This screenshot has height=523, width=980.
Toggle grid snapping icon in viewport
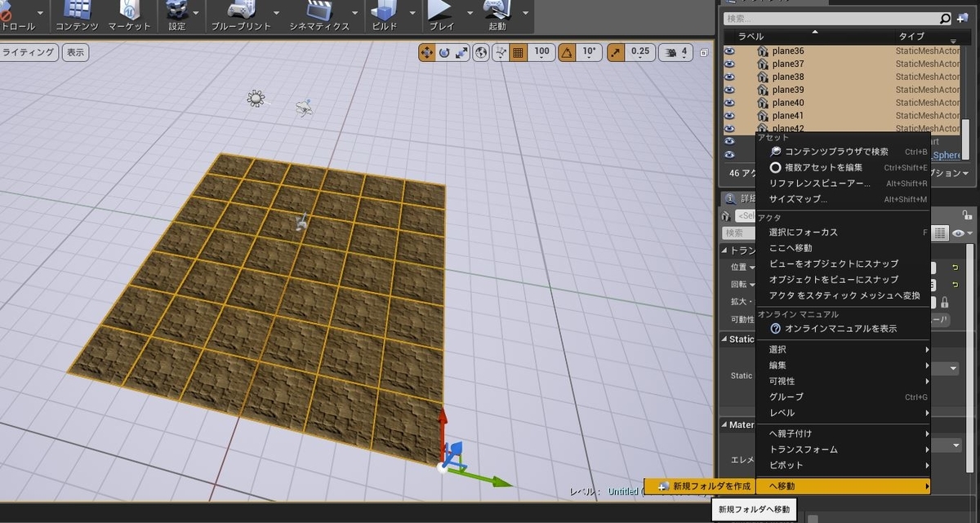(518, 52)
